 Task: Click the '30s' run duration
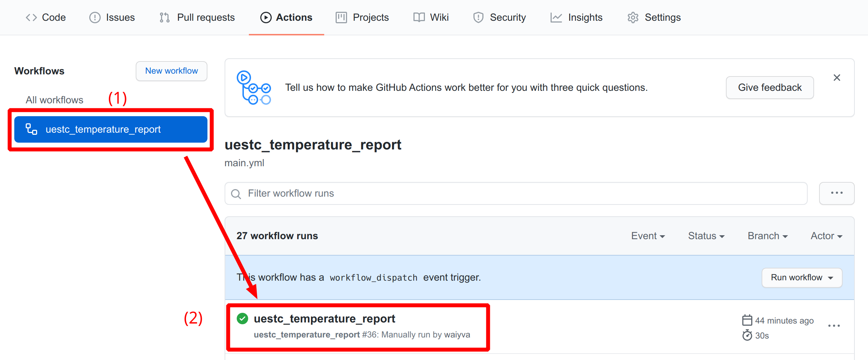pos(762,336)
